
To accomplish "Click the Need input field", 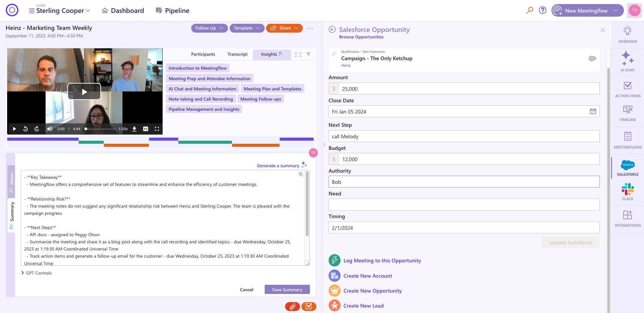I will point(464,205).
